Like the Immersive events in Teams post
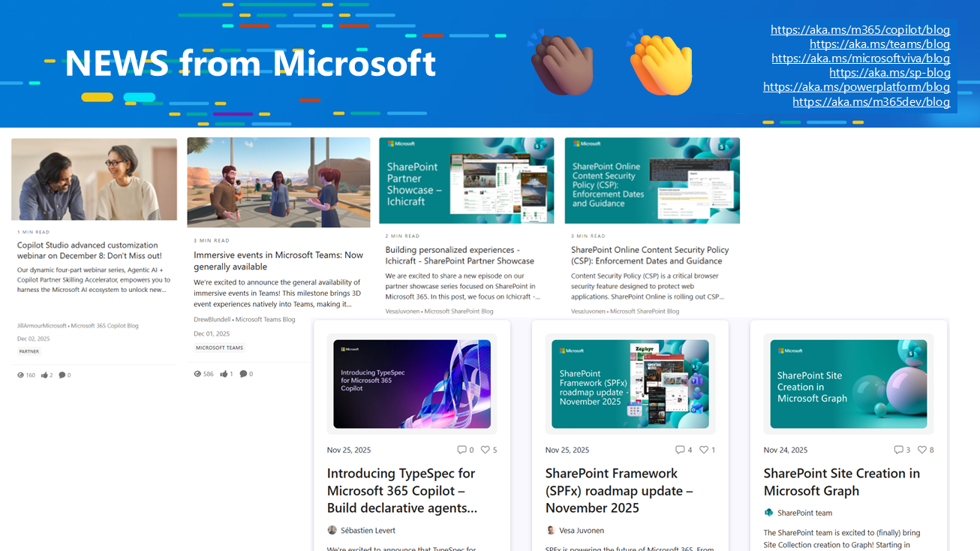Viewport: 980px width, 551px height. pyautogui.click(x=224, y=373)
